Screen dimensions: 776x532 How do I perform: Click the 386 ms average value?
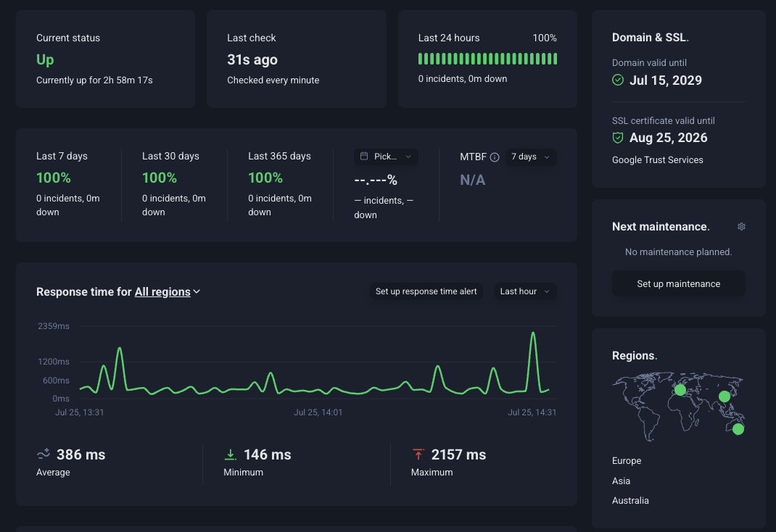click(x=81, y=454)
